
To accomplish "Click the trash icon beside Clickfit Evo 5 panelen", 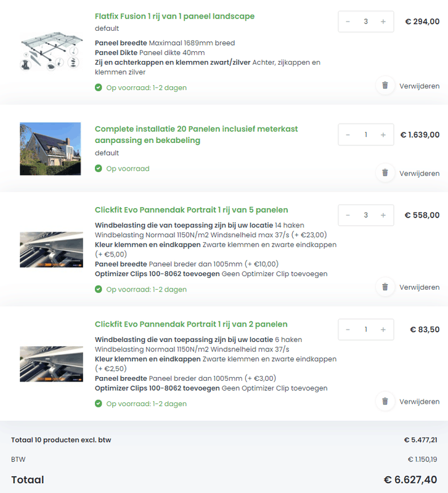I will coord(385,287).
